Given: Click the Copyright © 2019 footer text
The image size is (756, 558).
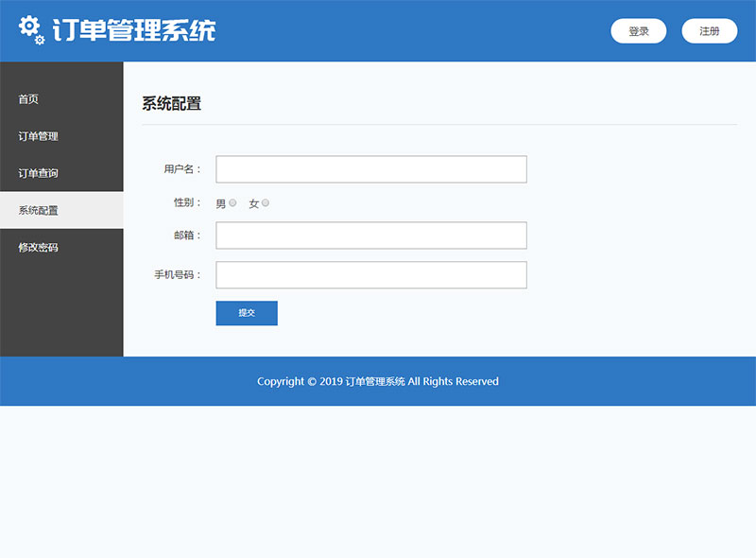Looking at the screenshot, I should coord(377,381).
